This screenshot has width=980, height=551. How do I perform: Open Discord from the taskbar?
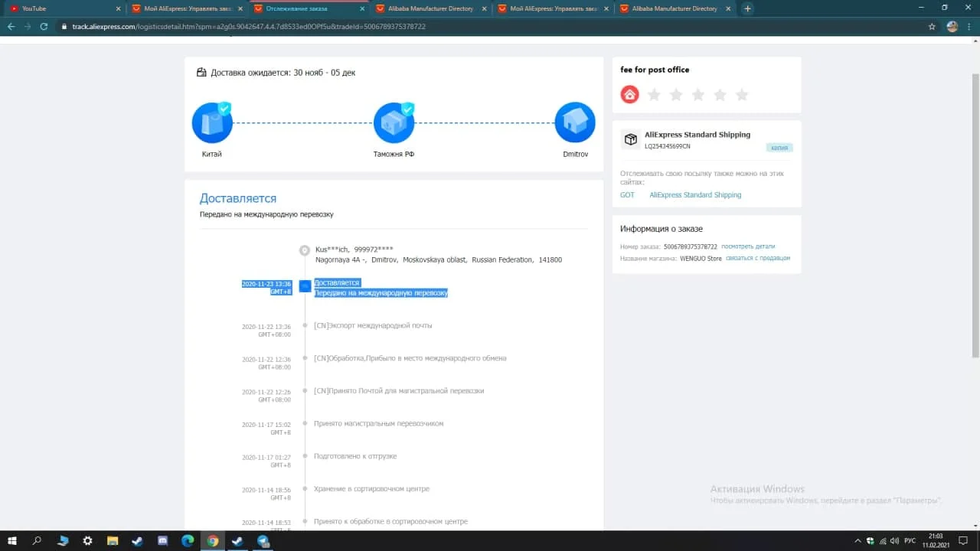pyautogui.click(x=162, y=541)
